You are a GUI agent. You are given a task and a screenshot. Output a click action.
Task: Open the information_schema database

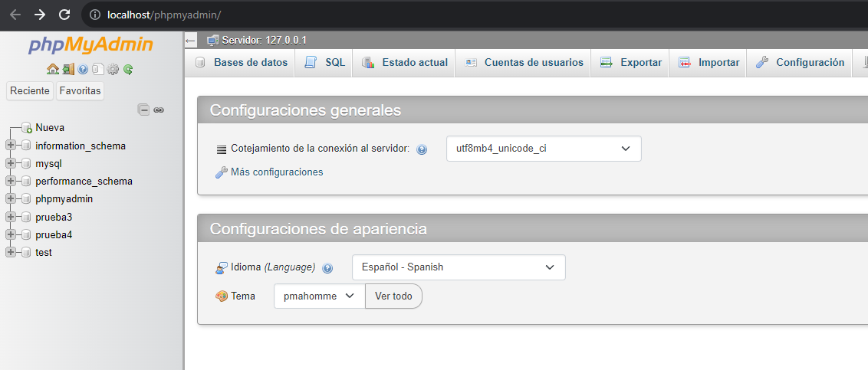81,146
